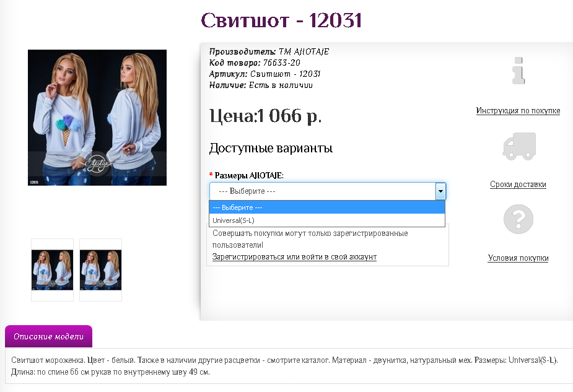Click the Код товара: 76633-20 line

coord(255,63)
